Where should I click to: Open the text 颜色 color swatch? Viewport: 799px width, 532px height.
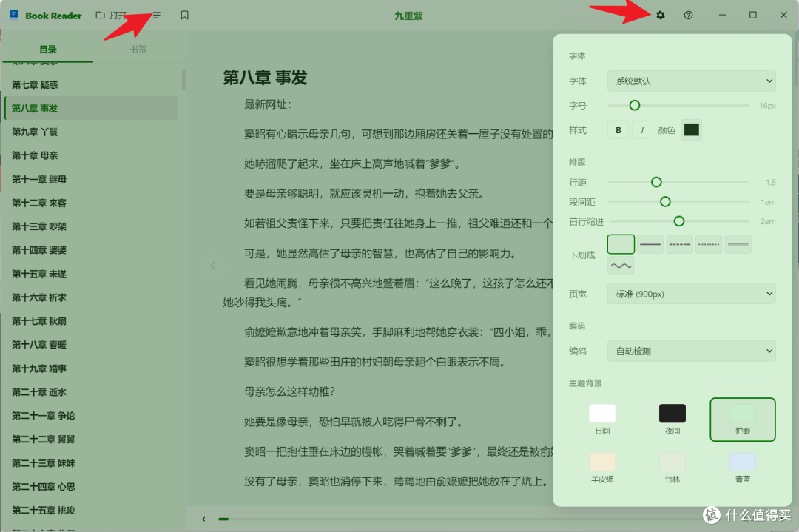pos(692,130)
